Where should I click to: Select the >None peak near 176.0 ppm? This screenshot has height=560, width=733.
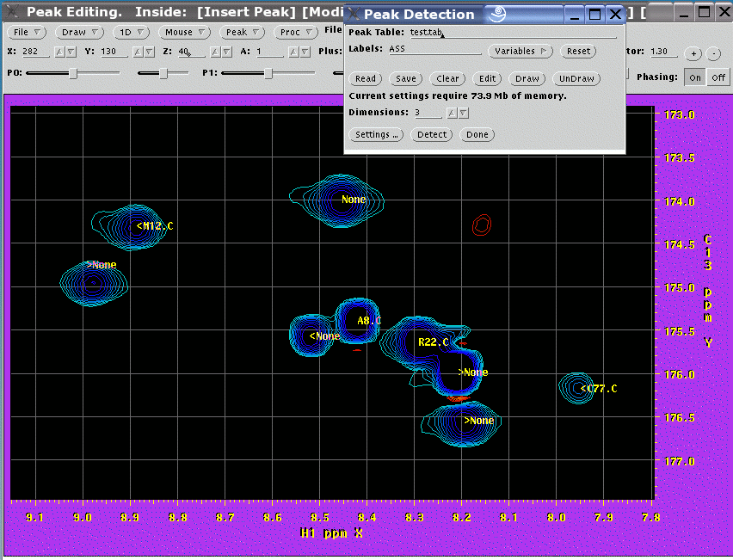point(473,372)
